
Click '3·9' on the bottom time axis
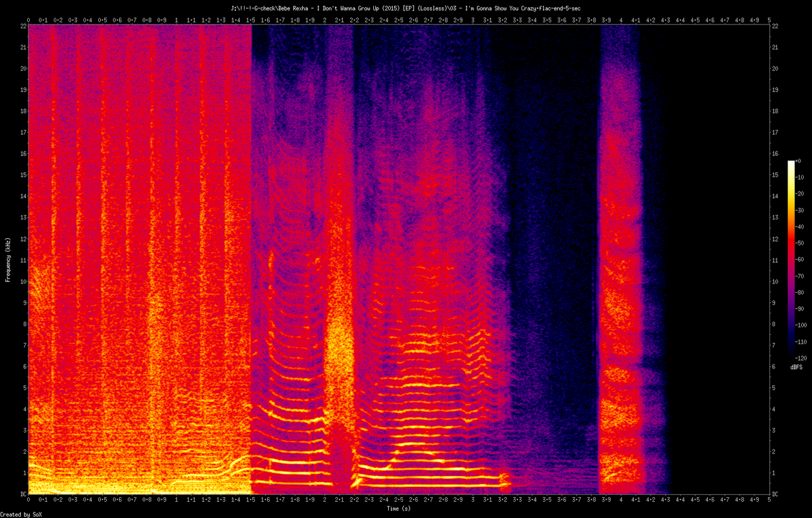[606, 500]
